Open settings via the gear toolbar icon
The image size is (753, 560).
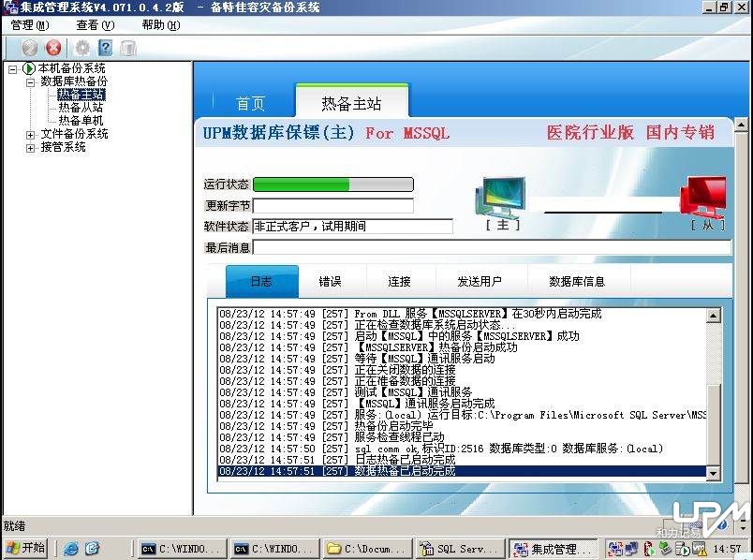coord(82,48)
